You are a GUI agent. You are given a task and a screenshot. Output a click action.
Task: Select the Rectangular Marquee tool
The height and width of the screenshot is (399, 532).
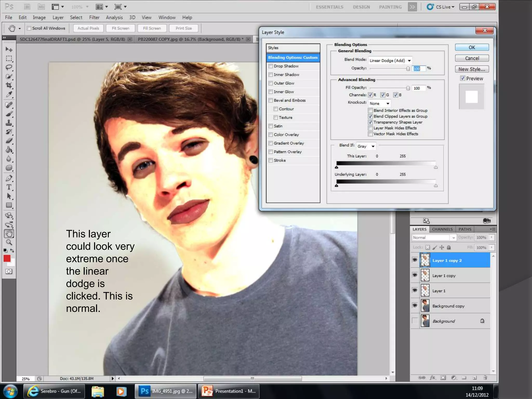click(9, 58)
